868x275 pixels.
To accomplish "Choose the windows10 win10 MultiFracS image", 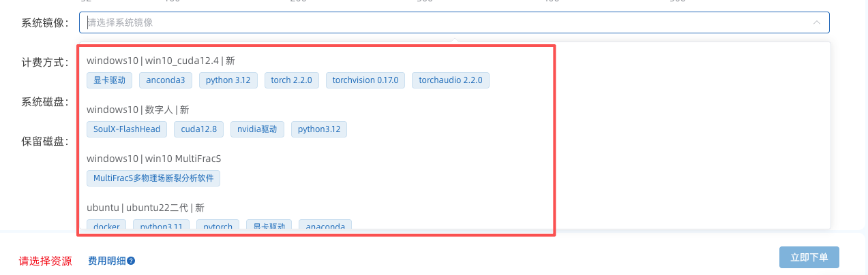I will click(x=154, y=159).
